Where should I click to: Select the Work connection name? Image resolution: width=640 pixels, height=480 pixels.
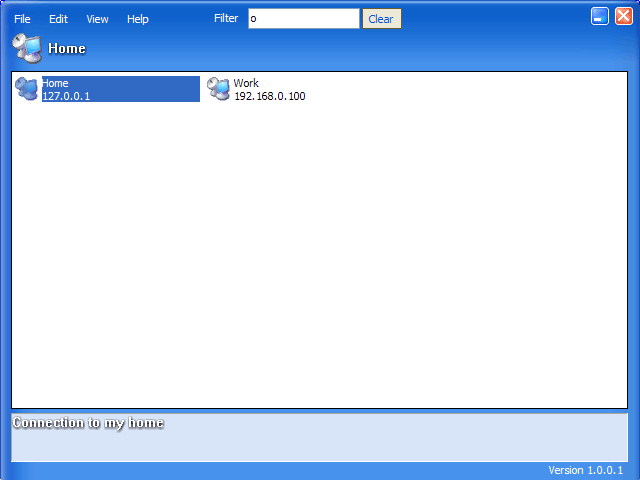(x=246, y=83)
